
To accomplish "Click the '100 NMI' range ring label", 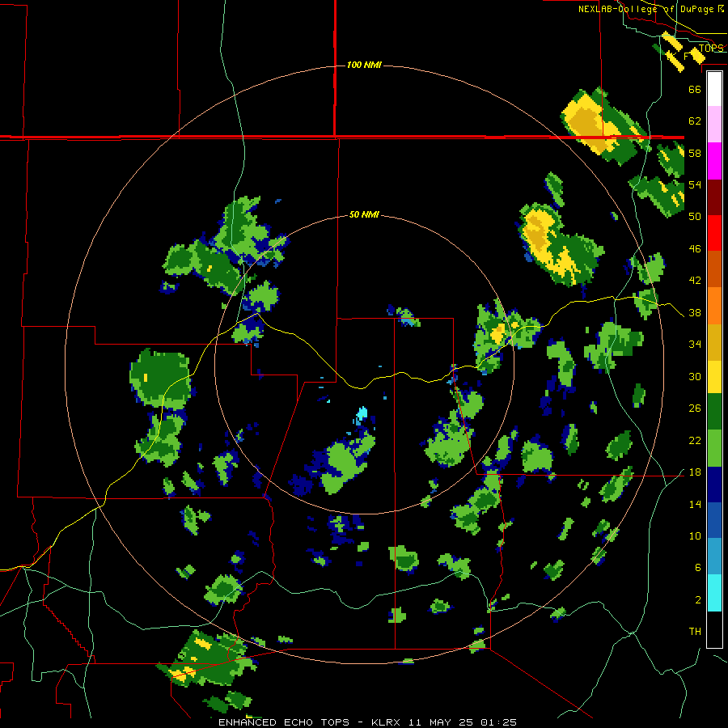I will [x=365, y=65].
